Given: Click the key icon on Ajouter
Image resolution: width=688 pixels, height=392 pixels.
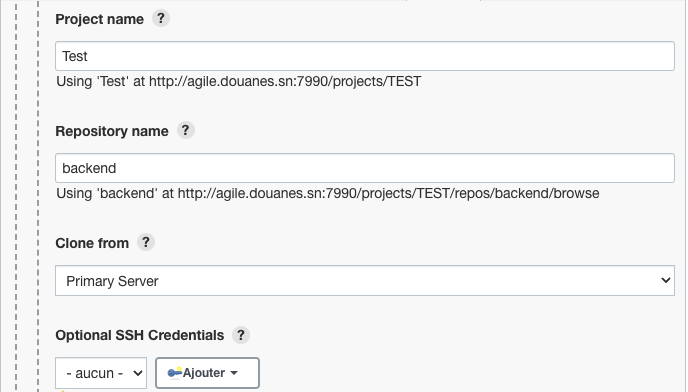Looking at the screenshot, I should [175, 373].
